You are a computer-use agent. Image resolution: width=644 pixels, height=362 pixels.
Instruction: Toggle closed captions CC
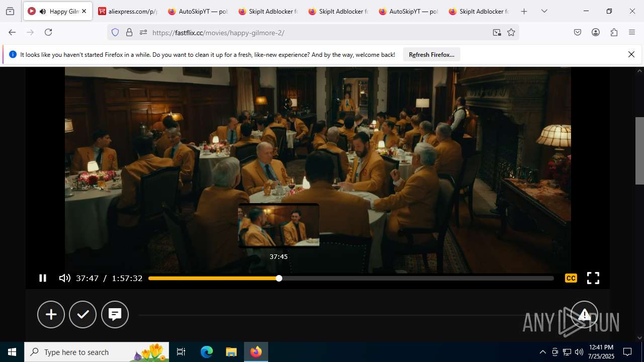click(571, 278)
